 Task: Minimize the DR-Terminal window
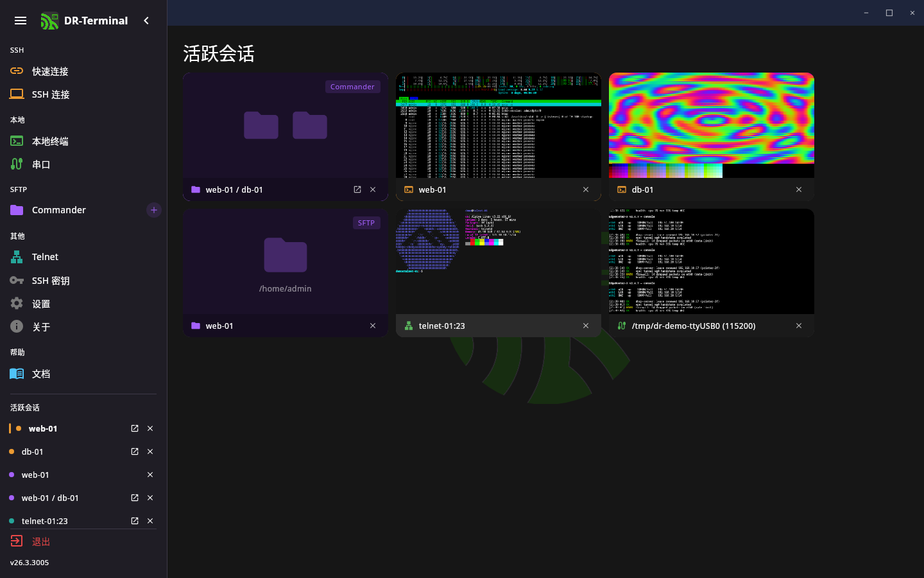pyautogui.click(x=866, y=13)
